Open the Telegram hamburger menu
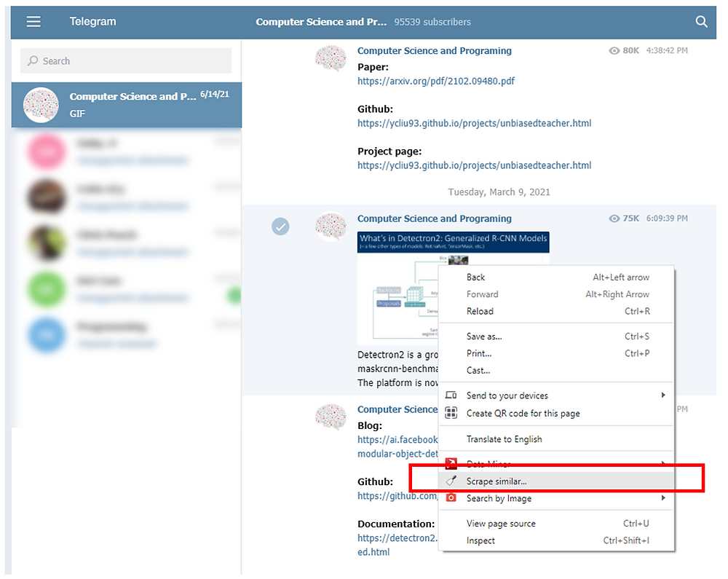 [33, 21]
